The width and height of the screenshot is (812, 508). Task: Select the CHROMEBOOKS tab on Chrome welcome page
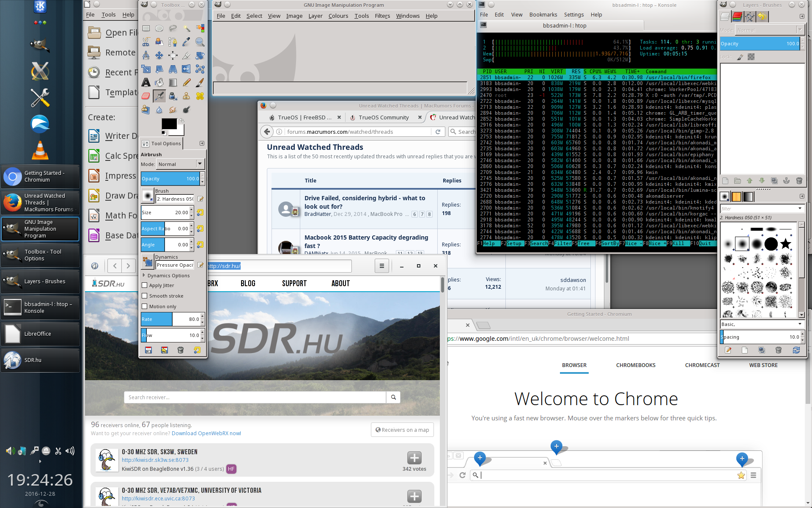[x=636, y=365]
